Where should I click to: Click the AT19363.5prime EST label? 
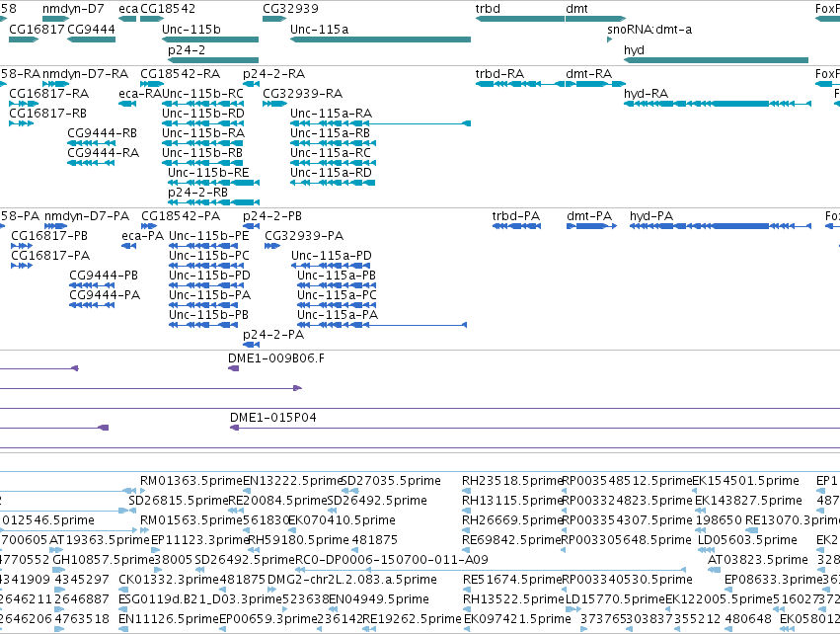click(99, 540)
